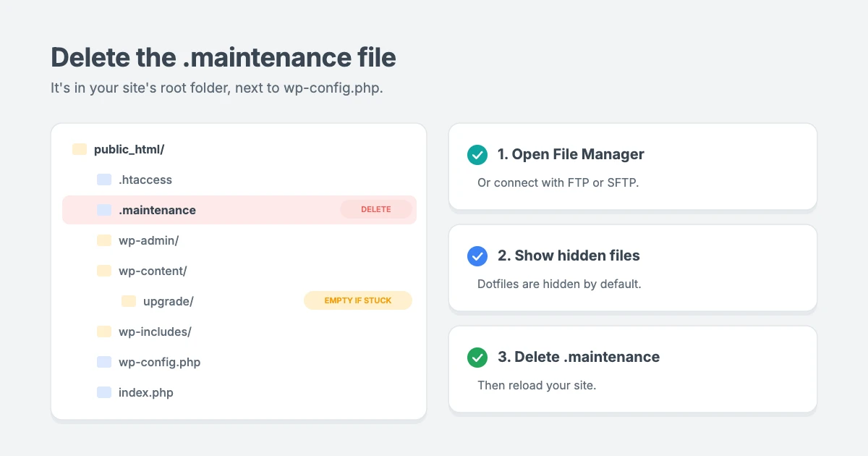Open the upgrade/ subfolder name
Image resolution: width=868 pixels, height=456 pixels.
coord(169,301)
